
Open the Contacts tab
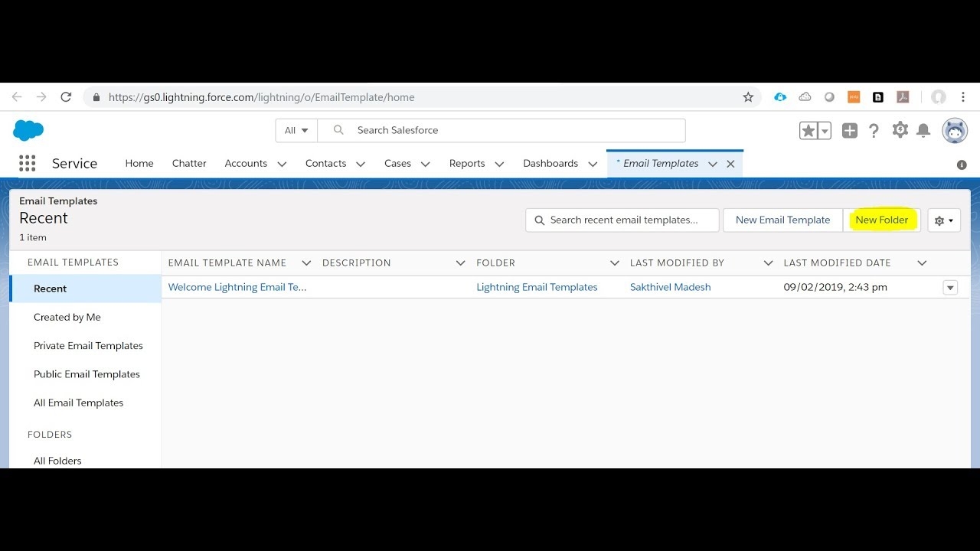tap(325, 163)
